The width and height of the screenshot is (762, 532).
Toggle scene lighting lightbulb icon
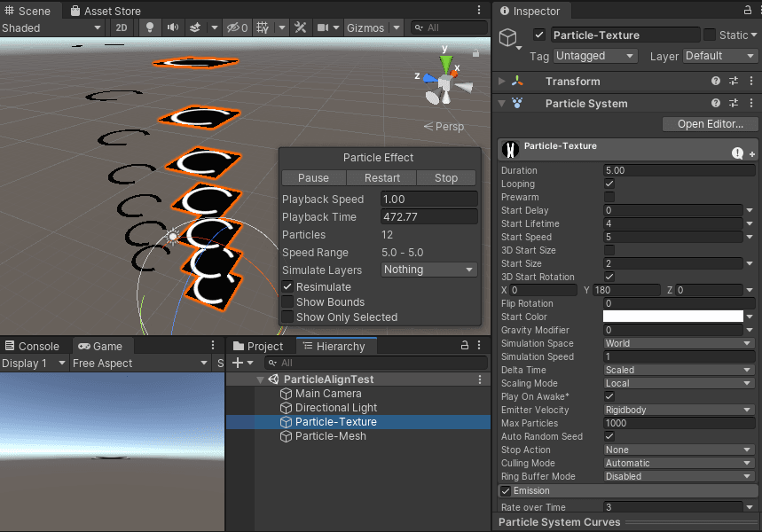point(150,27)
